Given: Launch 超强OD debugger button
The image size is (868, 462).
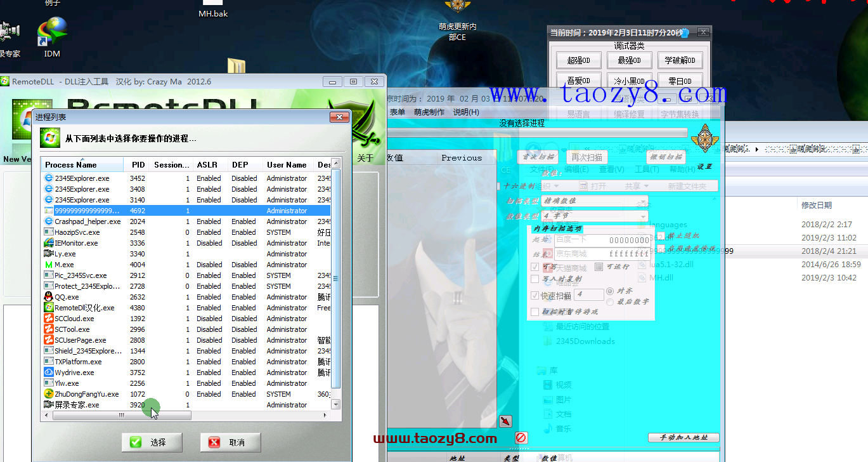Looking at the screenshot, I should click(x=578, y=61).
